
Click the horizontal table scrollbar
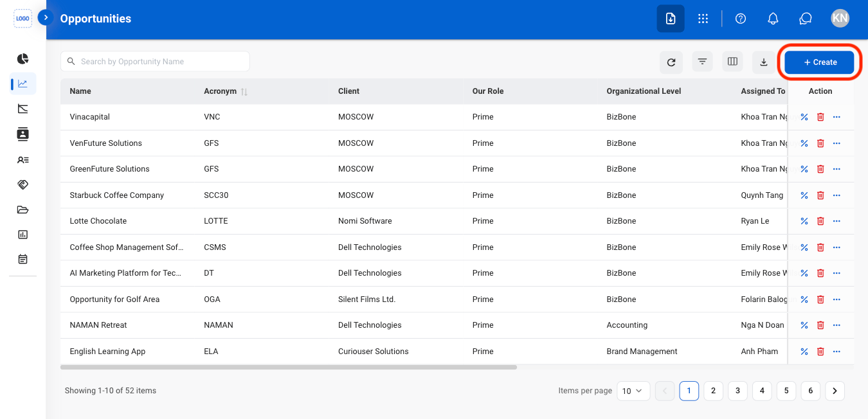click(289, 368)
